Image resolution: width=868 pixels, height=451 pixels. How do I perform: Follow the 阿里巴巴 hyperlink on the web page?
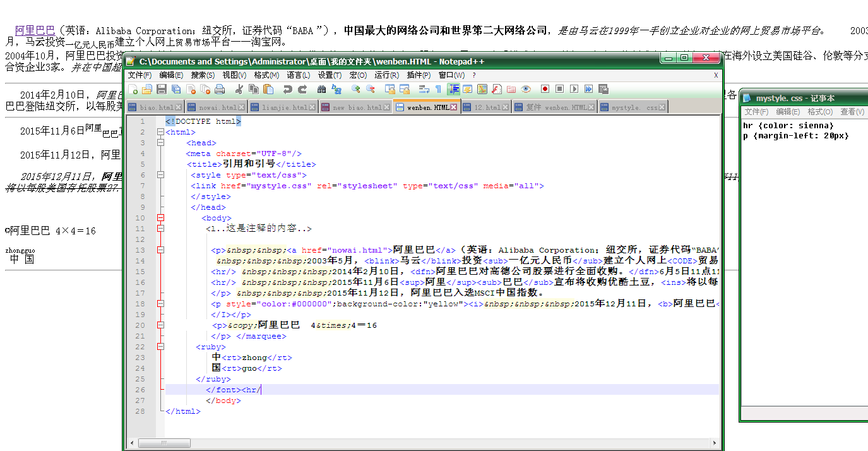point(35,30)
